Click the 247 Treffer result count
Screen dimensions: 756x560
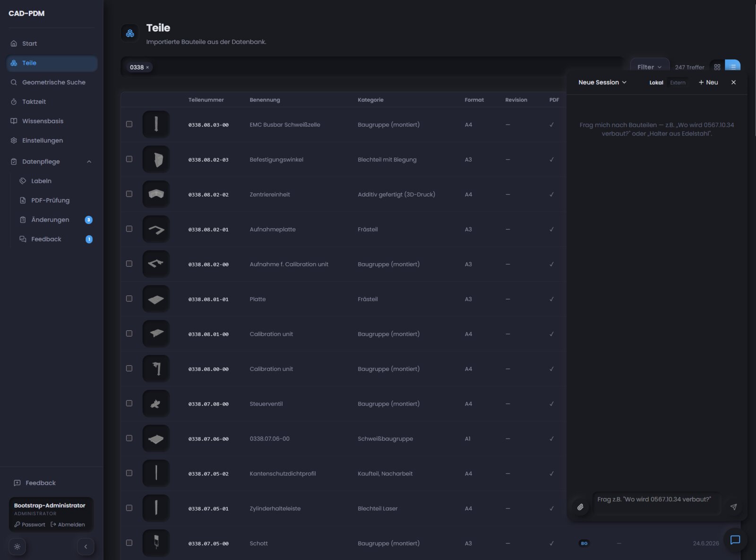[689, 67]
